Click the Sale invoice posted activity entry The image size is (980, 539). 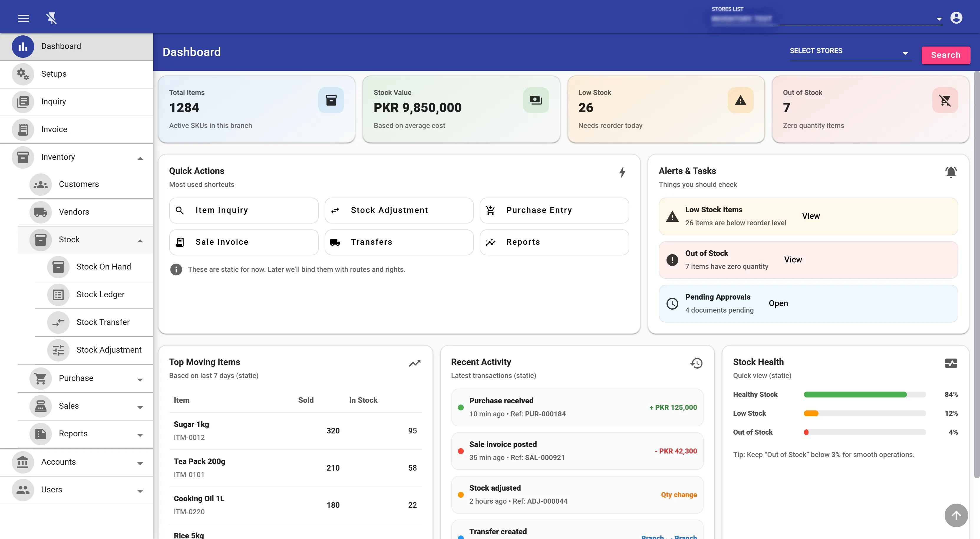(x=577, y=451)
